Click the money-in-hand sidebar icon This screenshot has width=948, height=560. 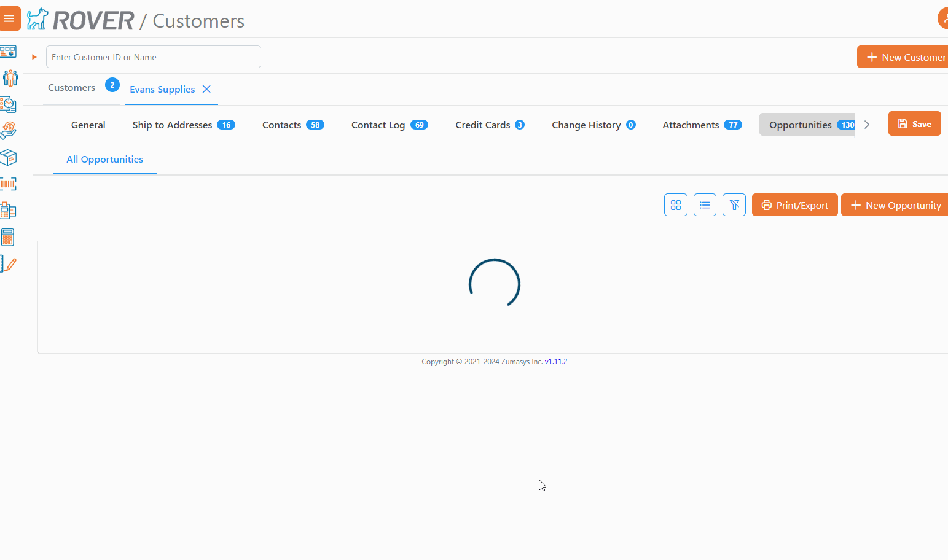(9, 130)
